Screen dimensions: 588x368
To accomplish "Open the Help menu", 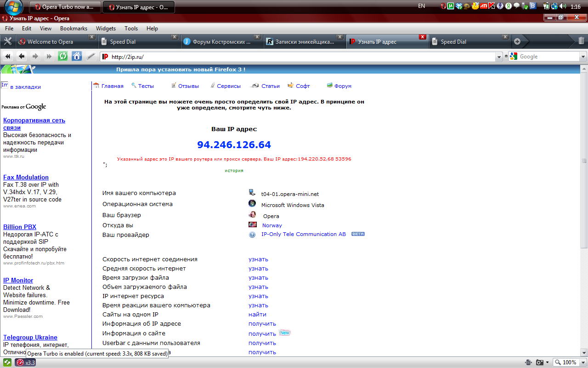I will coord(152,29).
